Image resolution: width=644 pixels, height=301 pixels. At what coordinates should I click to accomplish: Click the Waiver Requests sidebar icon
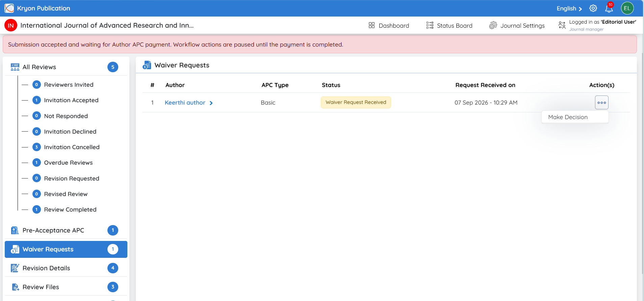pyautogui.click(x=15, y=249)
